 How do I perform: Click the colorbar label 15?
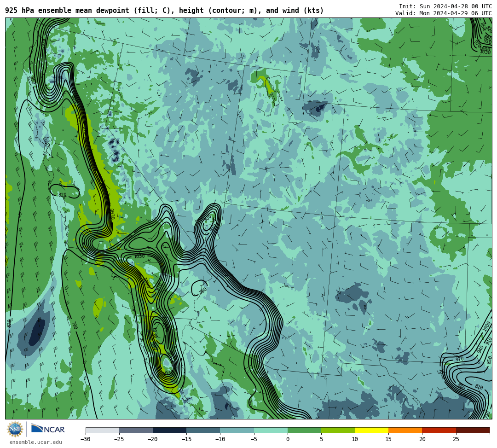click(x=388, y=439)
